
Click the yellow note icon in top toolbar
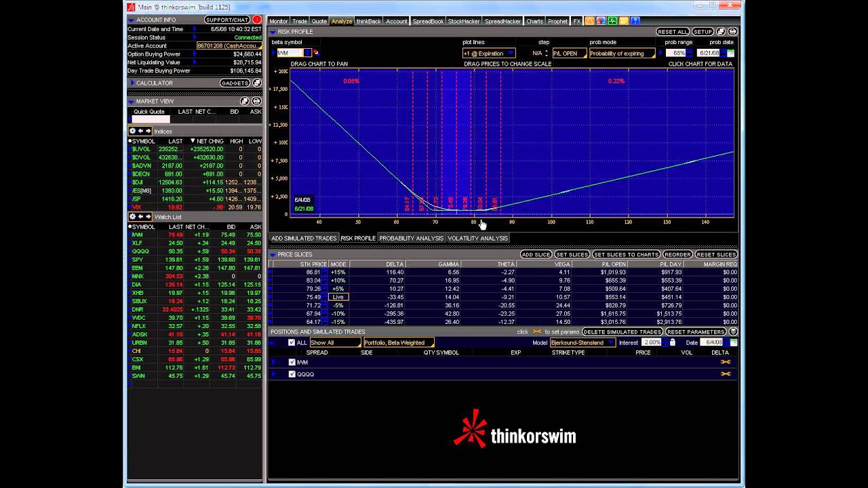(624, 21)
